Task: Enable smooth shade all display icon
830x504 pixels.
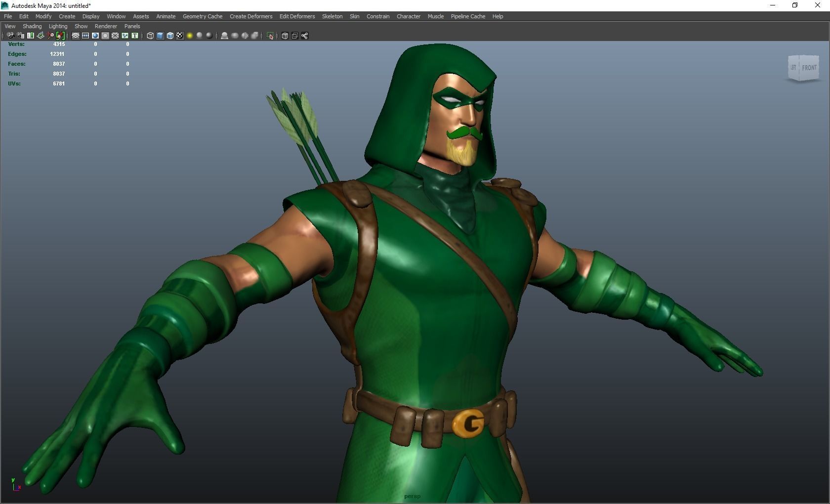Action: coord(159,36)
